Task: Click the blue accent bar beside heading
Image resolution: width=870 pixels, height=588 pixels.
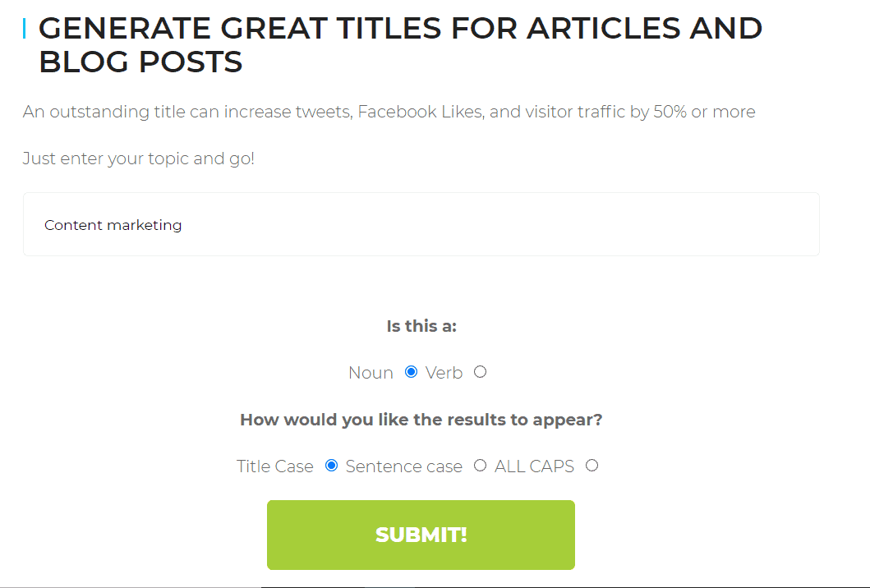Action: pos(24,30)
